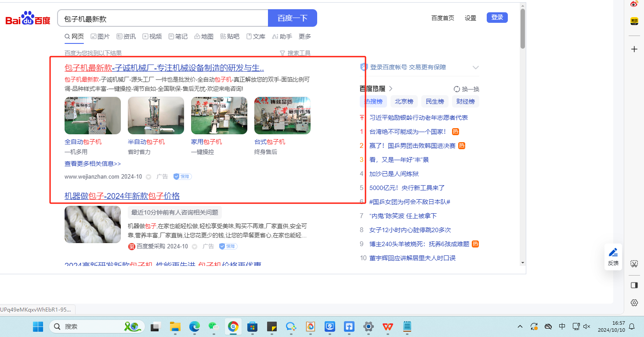Click the 半自动包子机 product link text

click(x=146, y=142)
